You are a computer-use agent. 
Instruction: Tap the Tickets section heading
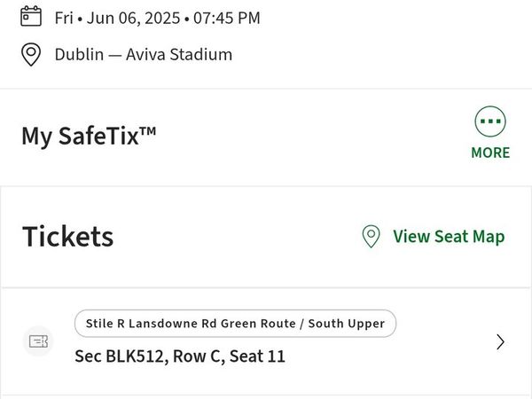point(68,237)
